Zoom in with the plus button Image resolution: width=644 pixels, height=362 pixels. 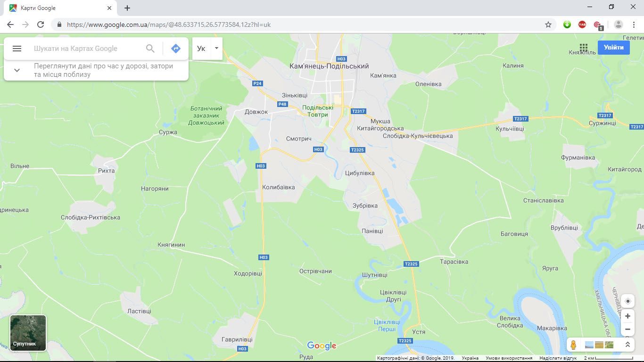(627, 316)
